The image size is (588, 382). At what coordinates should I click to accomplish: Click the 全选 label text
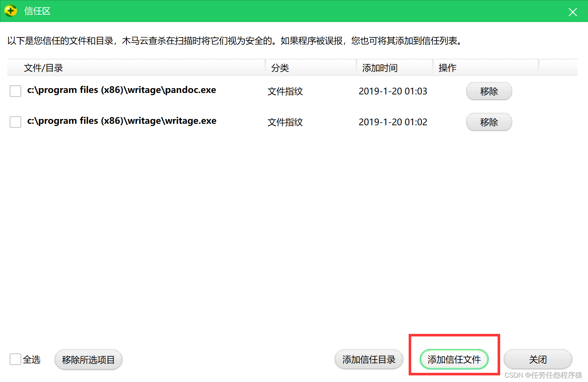click(x=32, y=360)
